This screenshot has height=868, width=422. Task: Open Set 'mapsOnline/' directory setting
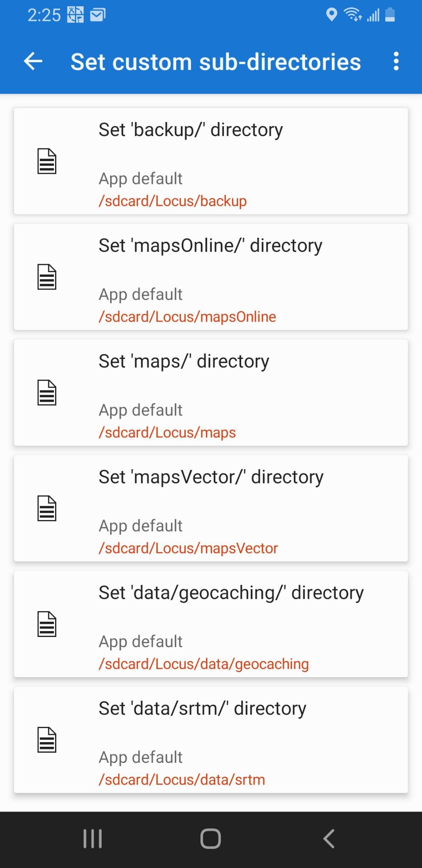point(210,245)
